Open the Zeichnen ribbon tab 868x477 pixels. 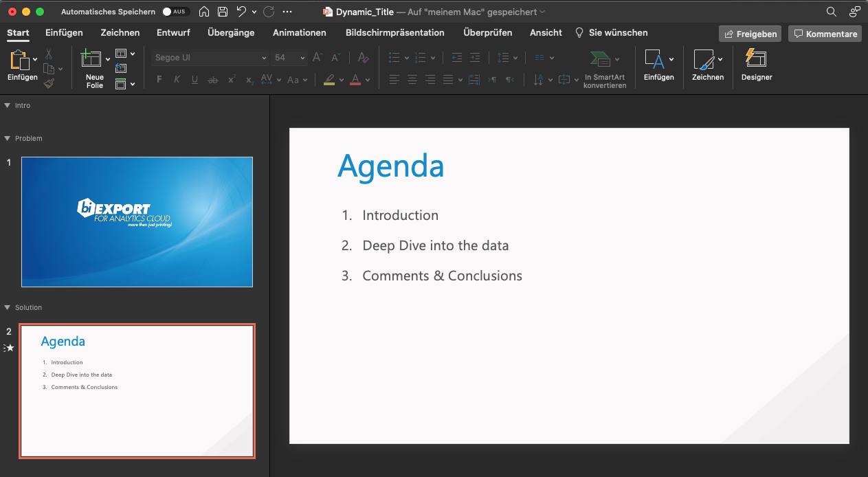click(120, 32)
